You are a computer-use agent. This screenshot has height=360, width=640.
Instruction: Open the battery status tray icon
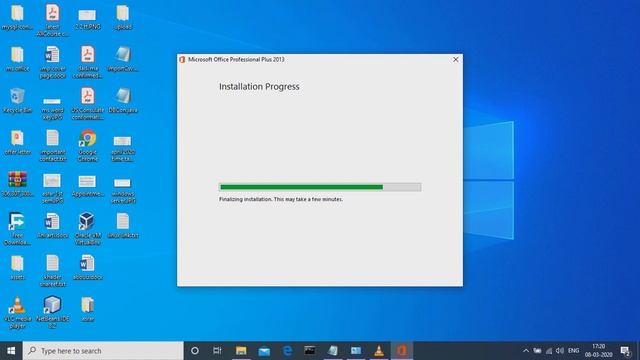[x=538, y=351]
